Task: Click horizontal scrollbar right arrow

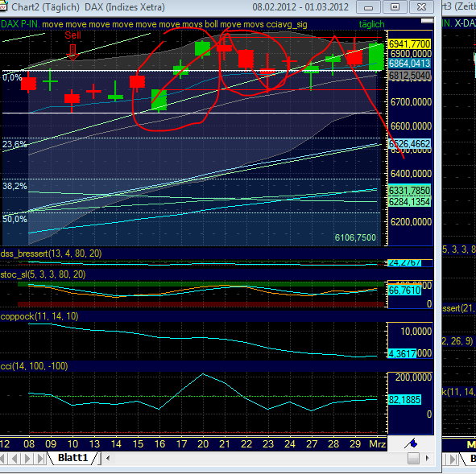Action: 427,458
